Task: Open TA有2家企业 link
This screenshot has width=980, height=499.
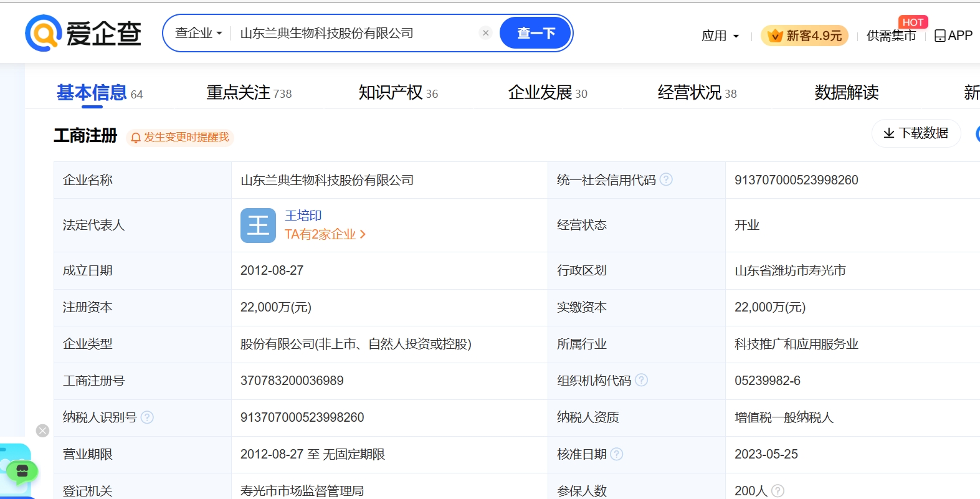Action: click(x=325, y=234)
